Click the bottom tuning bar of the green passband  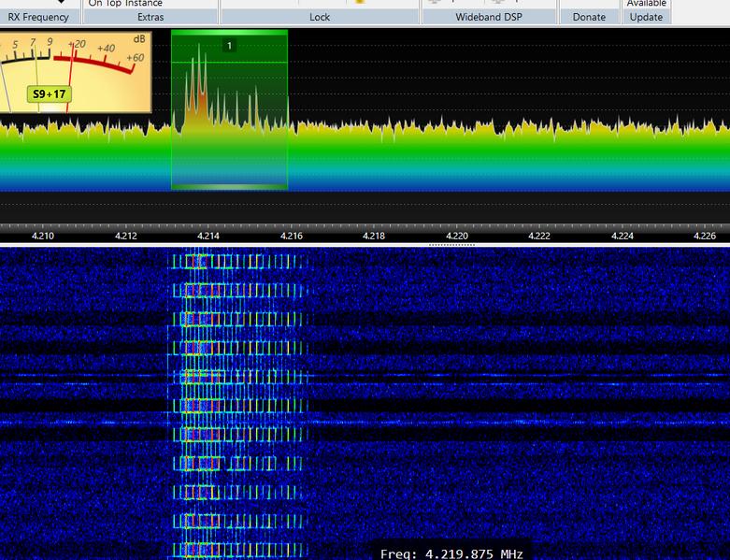pos(230,187)
